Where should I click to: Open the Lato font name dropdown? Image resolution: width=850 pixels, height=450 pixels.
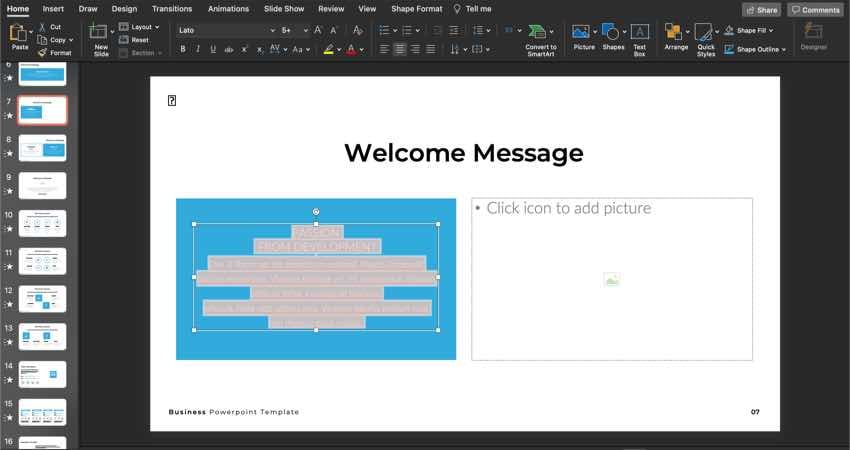pos(225,30)
